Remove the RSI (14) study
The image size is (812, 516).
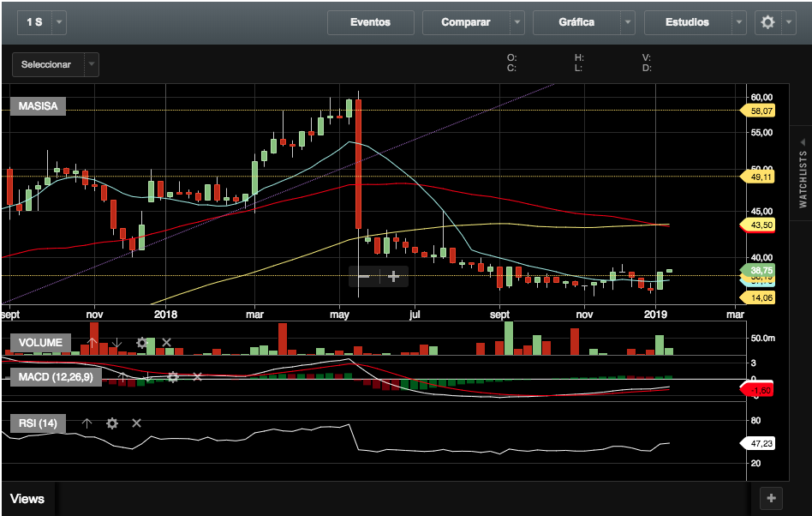[x=136, y=423]
